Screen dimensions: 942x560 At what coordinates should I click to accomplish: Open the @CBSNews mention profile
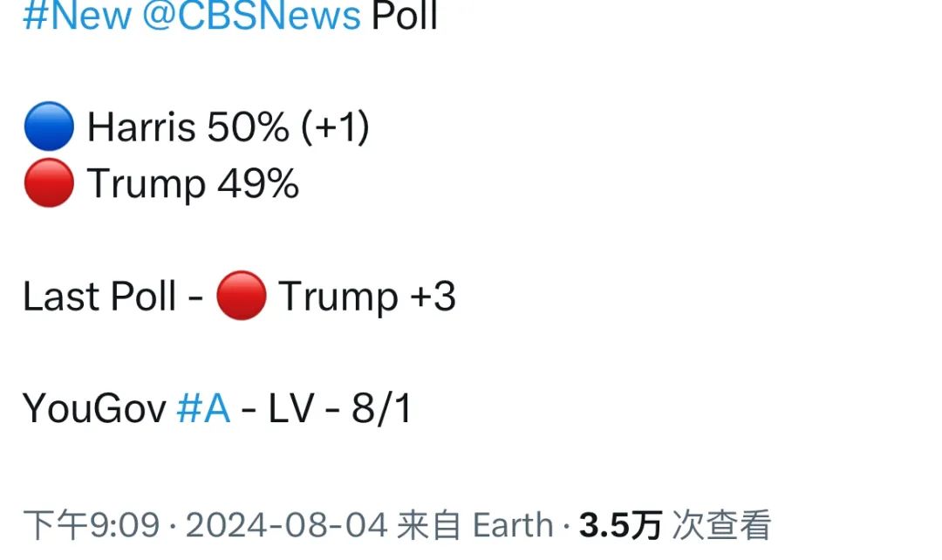coord(251,15)
